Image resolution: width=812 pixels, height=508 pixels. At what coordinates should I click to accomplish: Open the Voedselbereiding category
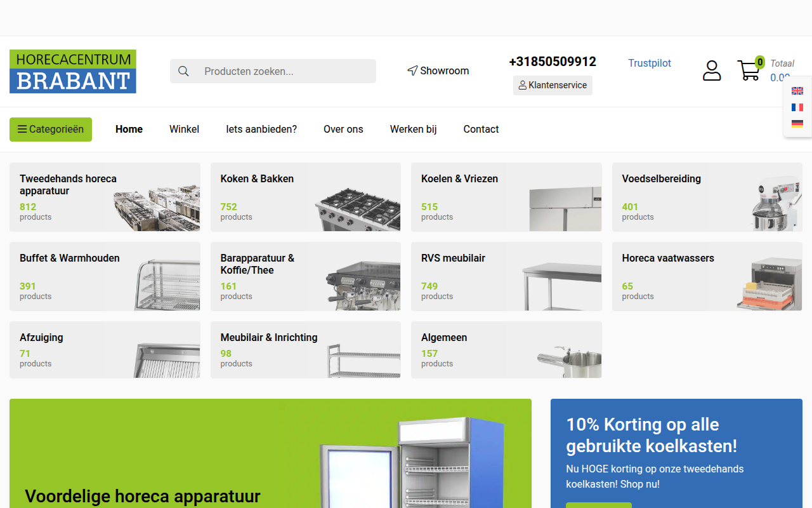tap(707, 197)
